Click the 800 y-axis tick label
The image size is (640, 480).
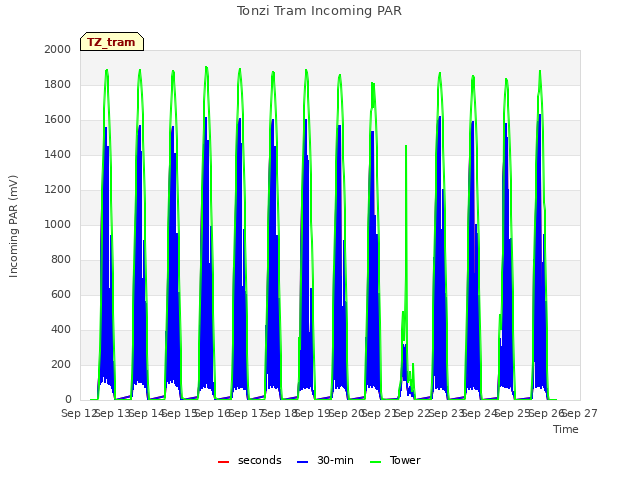tap(61, 260)
